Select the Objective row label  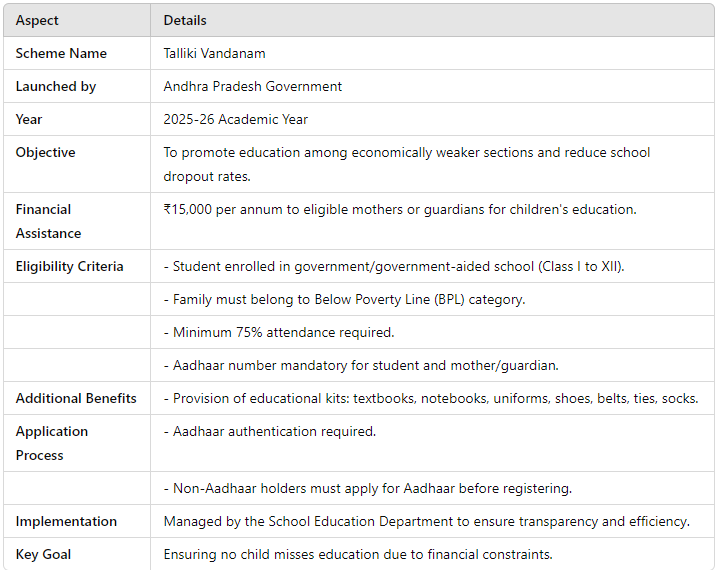(x=46, y=152)
